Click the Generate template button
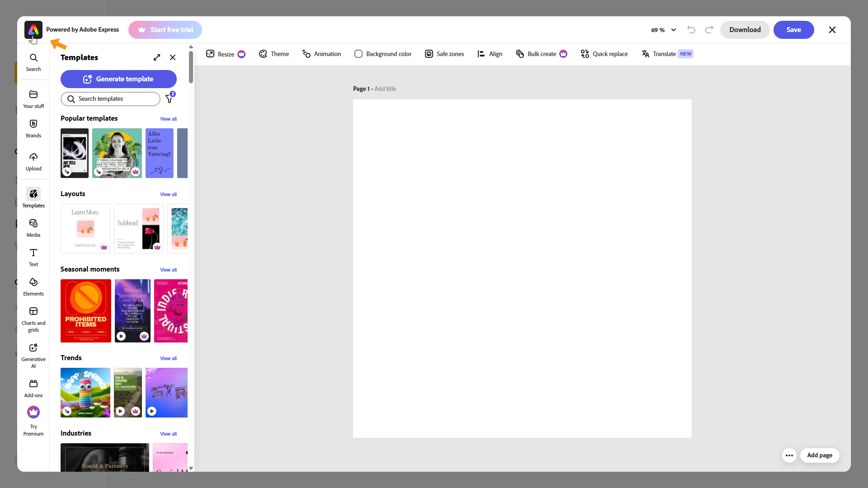The width and height of the screenshot is (868, 488). pos(118,79)
